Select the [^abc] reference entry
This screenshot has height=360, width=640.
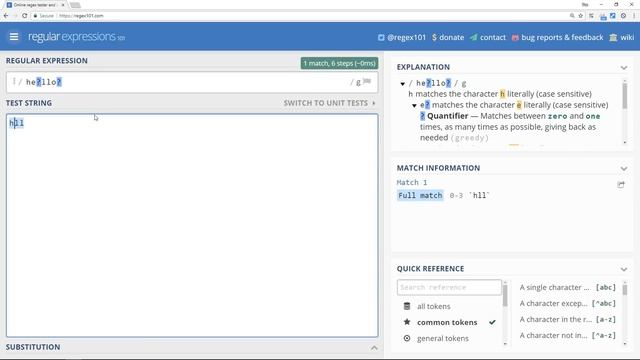(567, 303)
